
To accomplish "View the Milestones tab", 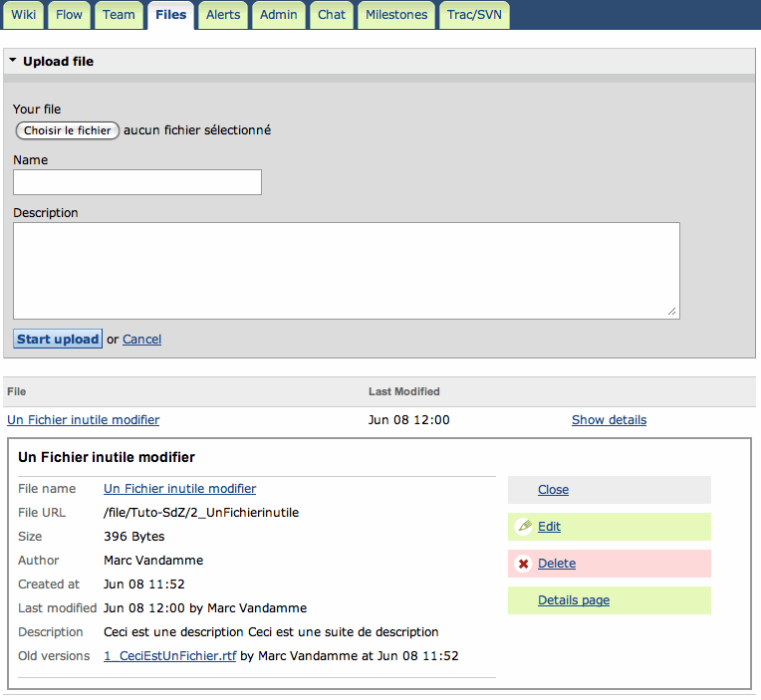I will [x=396, y=15].
